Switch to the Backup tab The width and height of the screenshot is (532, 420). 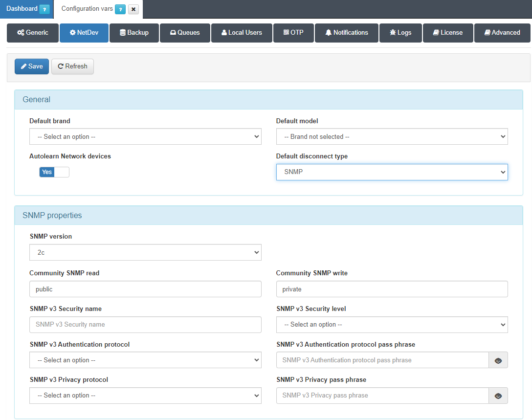(134, 33)
